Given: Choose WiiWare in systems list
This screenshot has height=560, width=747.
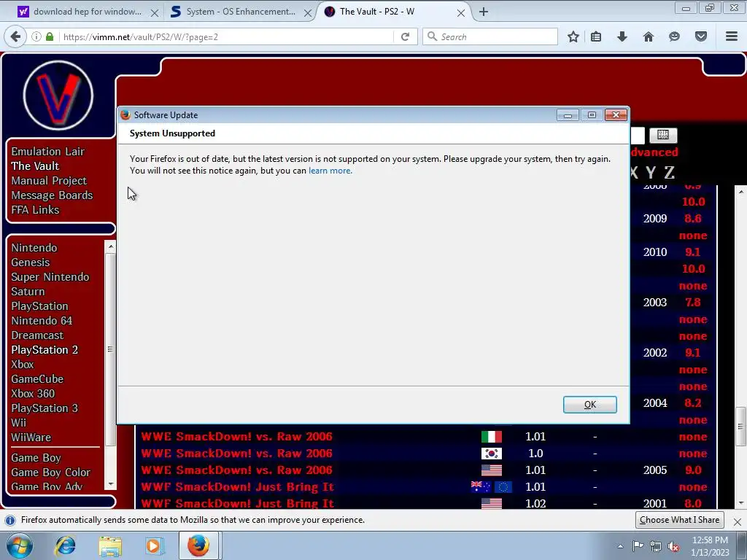Looking at the screenshot, I should (x=31, y=437).
